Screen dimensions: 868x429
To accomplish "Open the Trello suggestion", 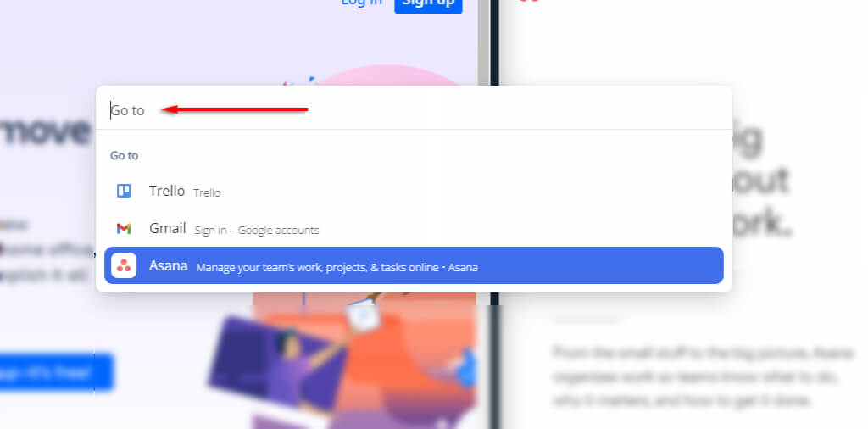I will pos(414,191).
